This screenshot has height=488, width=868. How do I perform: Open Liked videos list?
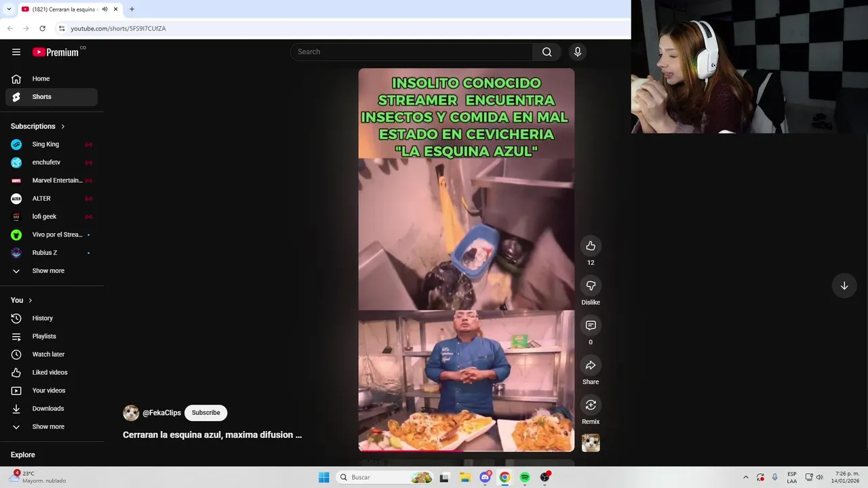[52, 373]
